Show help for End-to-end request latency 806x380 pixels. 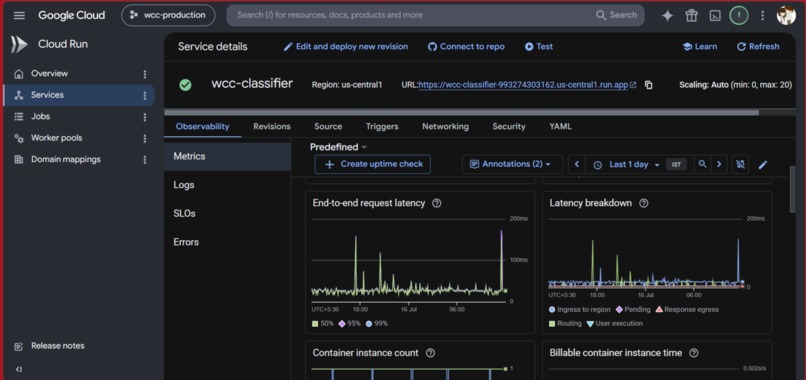click(437, 203)
